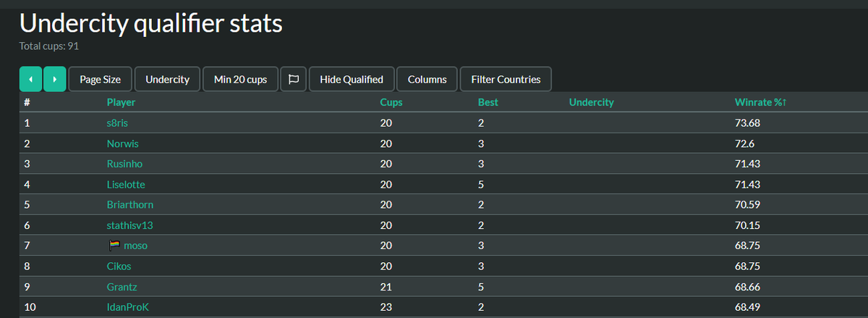Click Best value 5 in Liselotte row

point(481,184)
